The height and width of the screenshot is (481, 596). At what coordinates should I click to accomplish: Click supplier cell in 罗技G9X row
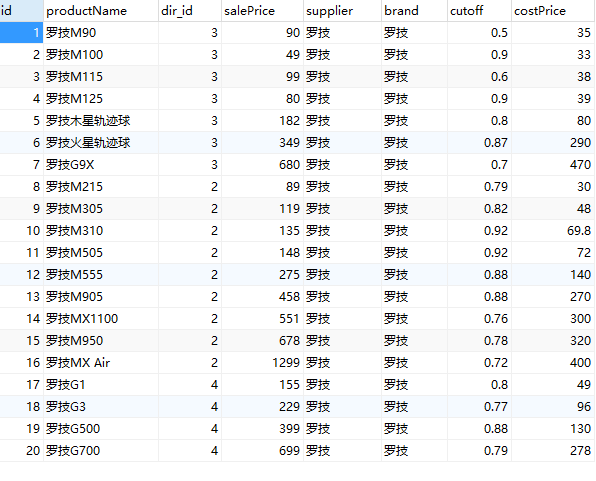pos(342,165)
